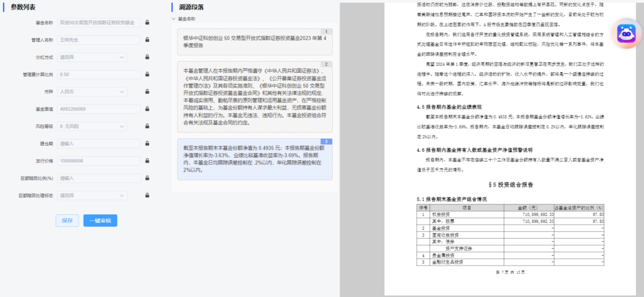The width and height of the screenshot is (644, 297).
Task: Click the 保存 button
Action: [x=67, y=220]
